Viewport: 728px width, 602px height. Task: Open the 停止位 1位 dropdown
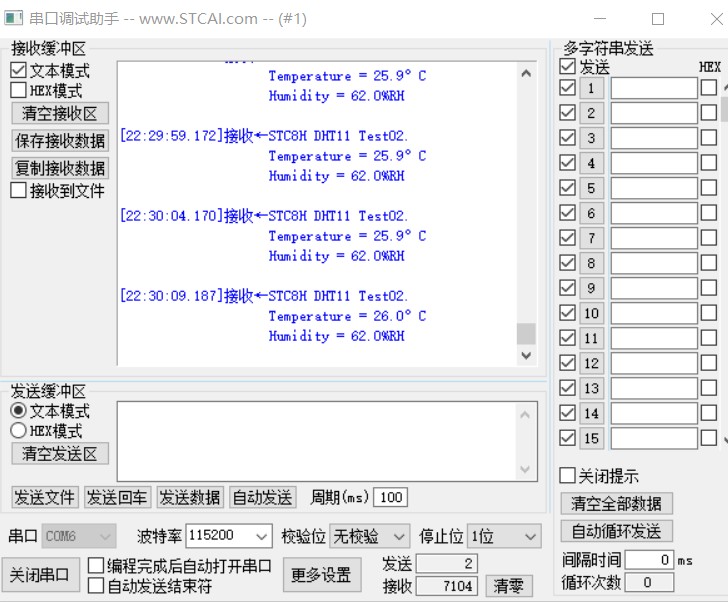coord(504,536)
